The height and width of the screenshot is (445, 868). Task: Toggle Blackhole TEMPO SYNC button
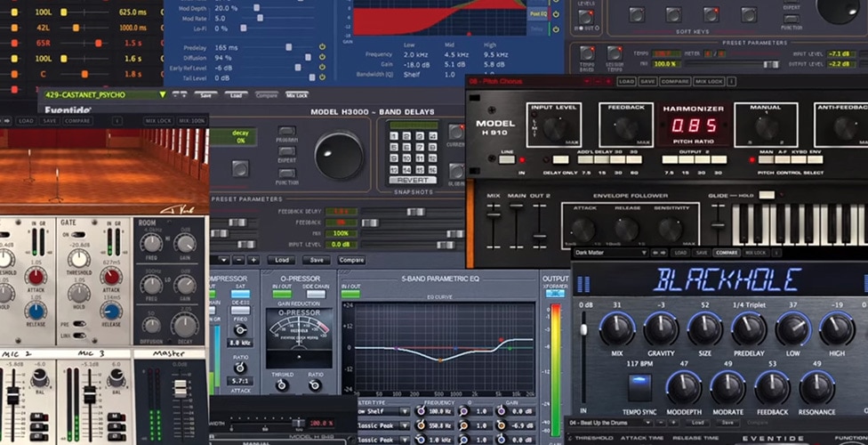(639, 387)
